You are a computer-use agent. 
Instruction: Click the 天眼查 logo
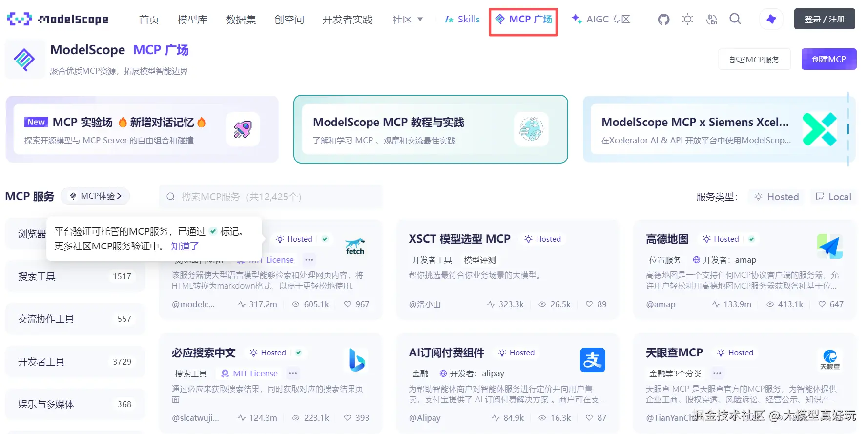coord(830,360)
